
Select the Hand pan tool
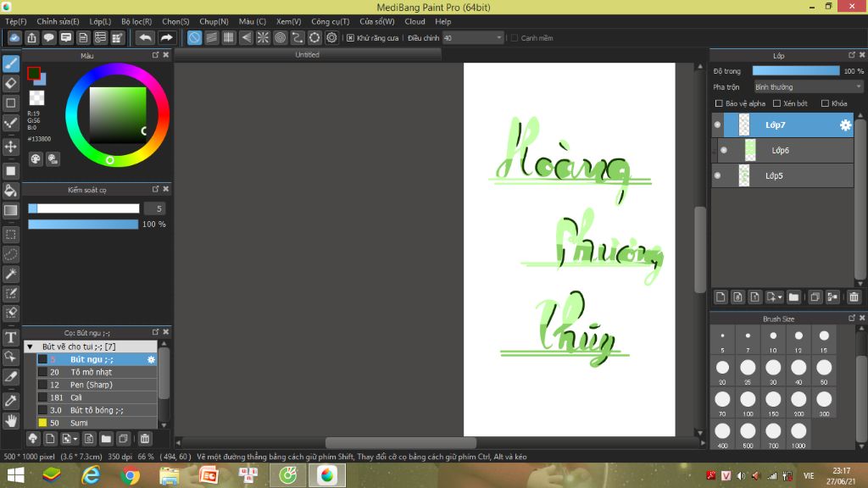(11, 421)
